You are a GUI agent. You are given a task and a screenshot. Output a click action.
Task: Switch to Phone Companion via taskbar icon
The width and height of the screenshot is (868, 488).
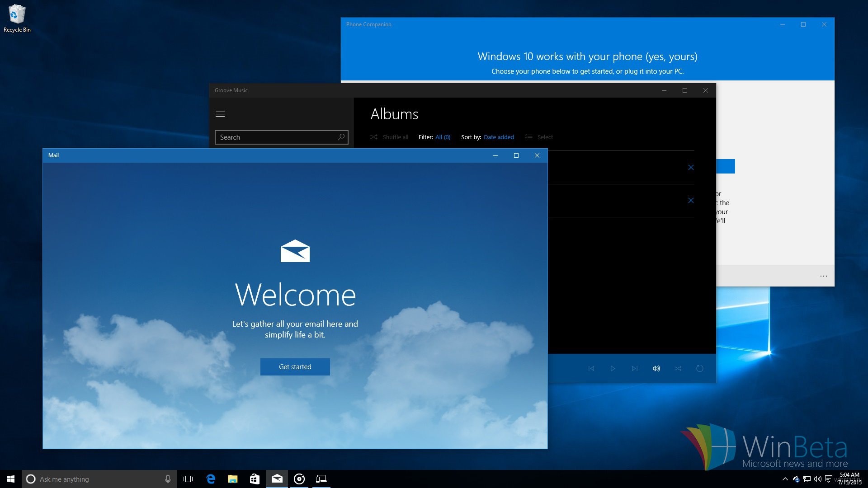pyautogui.click(x=321, y=479)
